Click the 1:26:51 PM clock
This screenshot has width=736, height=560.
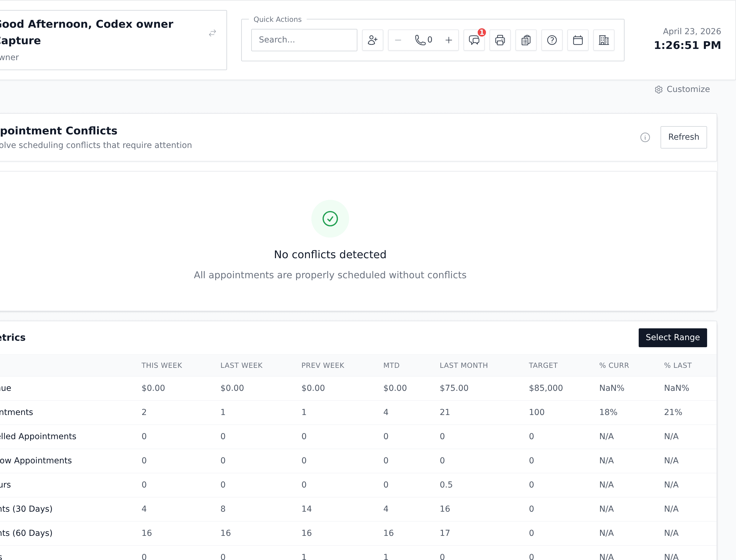tap(687, 45)
